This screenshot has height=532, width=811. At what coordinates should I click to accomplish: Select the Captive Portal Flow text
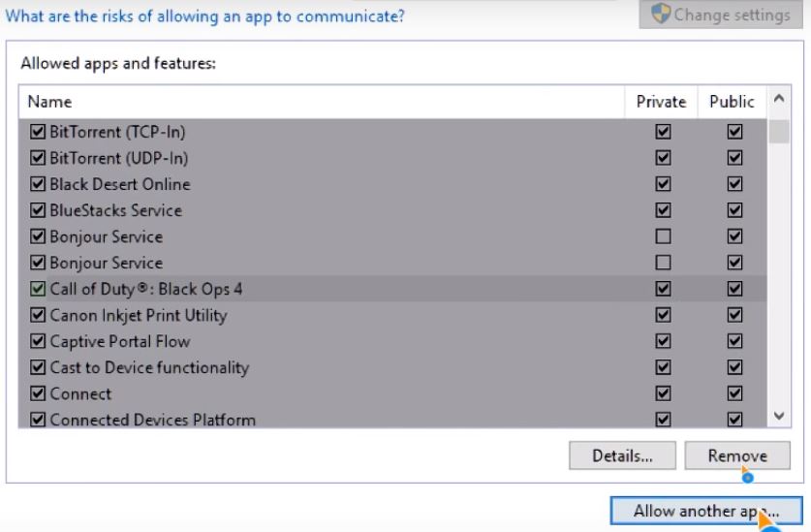click(x=120, y=341)
